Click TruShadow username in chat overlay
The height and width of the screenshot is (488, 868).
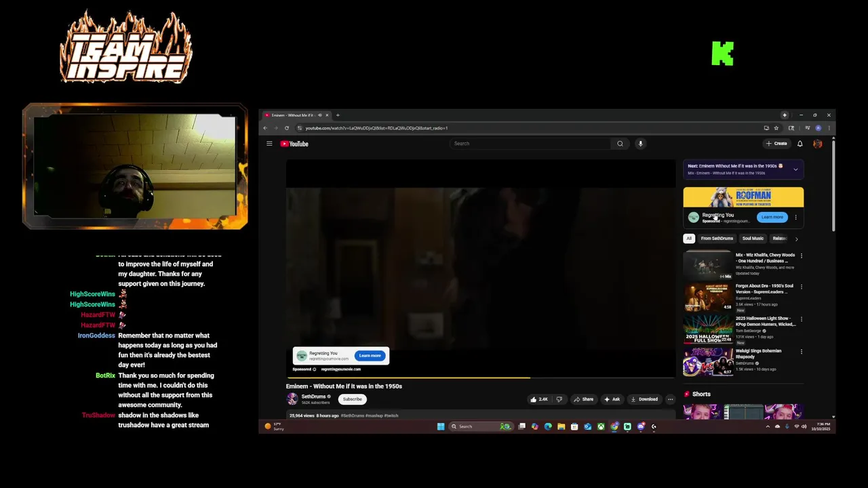98,415
